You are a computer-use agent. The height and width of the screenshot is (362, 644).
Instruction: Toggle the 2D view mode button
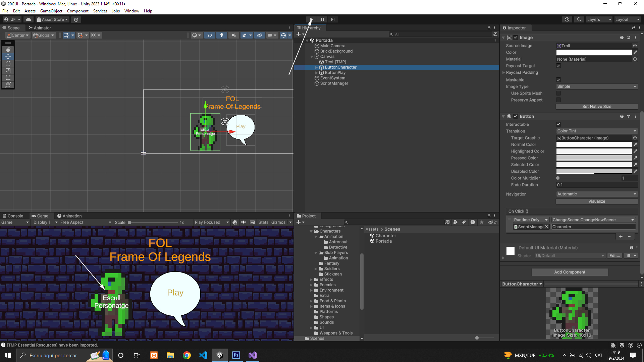point(210,35)
